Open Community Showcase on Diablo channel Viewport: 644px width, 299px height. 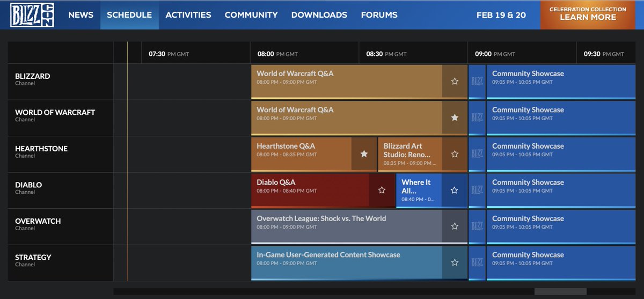[561, 190]
